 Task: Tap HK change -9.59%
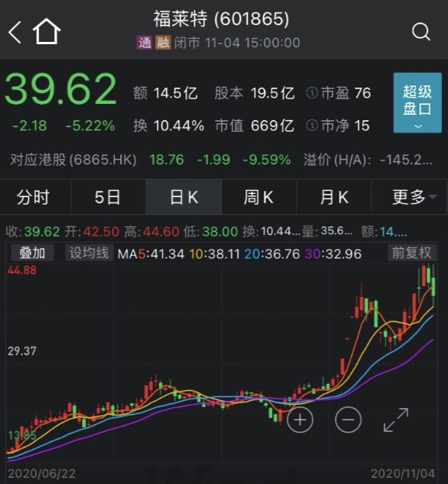pyautogui.click(x=267, y=160)
